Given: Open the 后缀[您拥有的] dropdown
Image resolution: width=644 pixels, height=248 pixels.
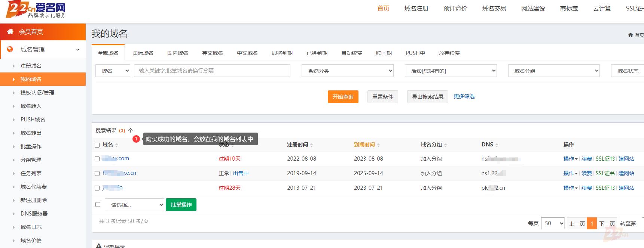Looking at the screenshot, I should 451,71.
